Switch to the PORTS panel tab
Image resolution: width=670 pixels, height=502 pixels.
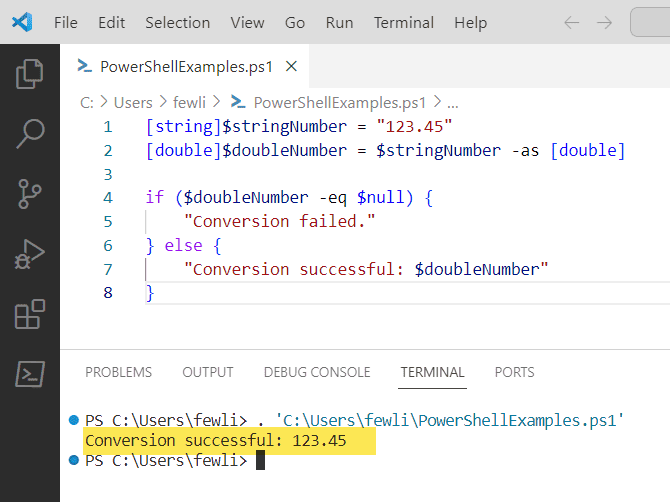point(514,372)
